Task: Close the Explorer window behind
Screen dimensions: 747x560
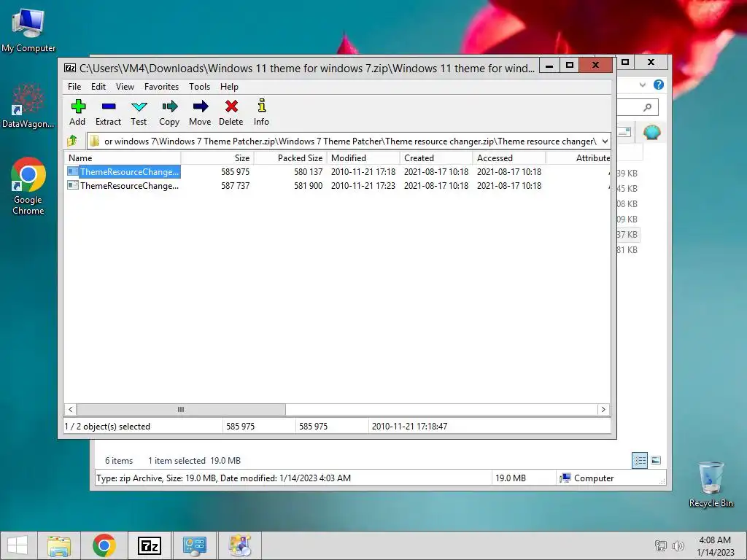Action: click(x=651, y=62)
